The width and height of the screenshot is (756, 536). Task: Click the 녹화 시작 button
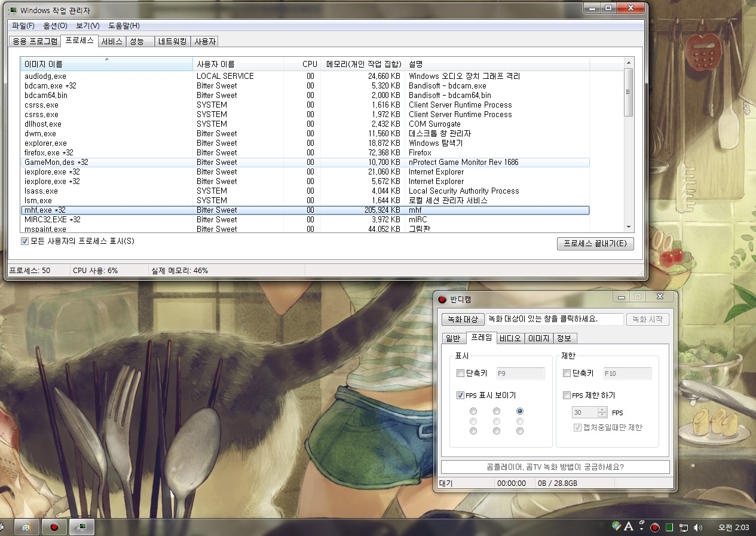pyautogui.click(x=647, y=319)
